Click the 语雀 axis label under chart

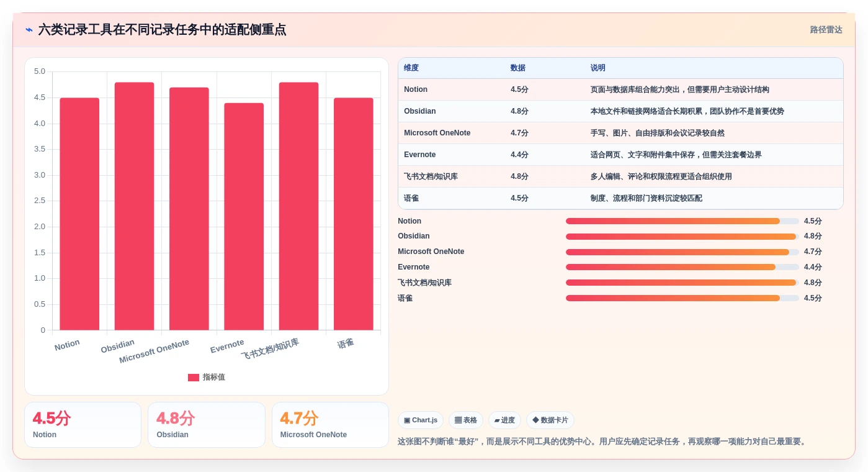point(346,343)
